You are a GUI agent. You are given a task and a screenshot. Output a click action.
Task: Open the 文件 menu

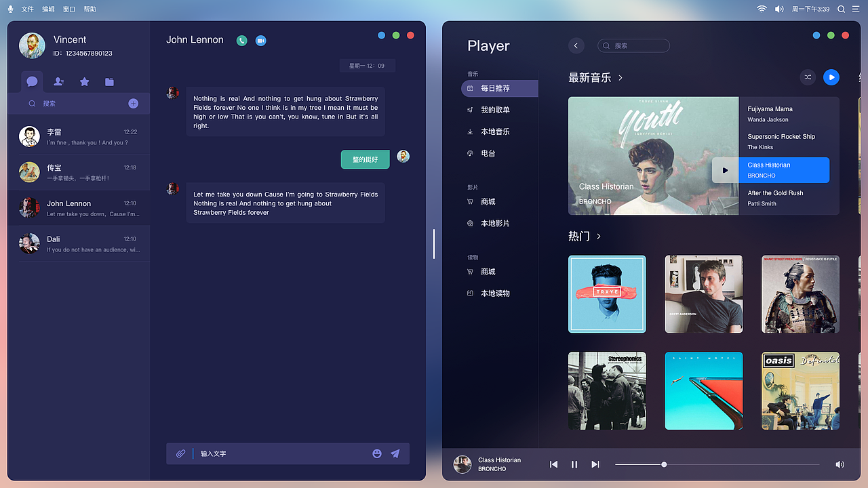28,9
